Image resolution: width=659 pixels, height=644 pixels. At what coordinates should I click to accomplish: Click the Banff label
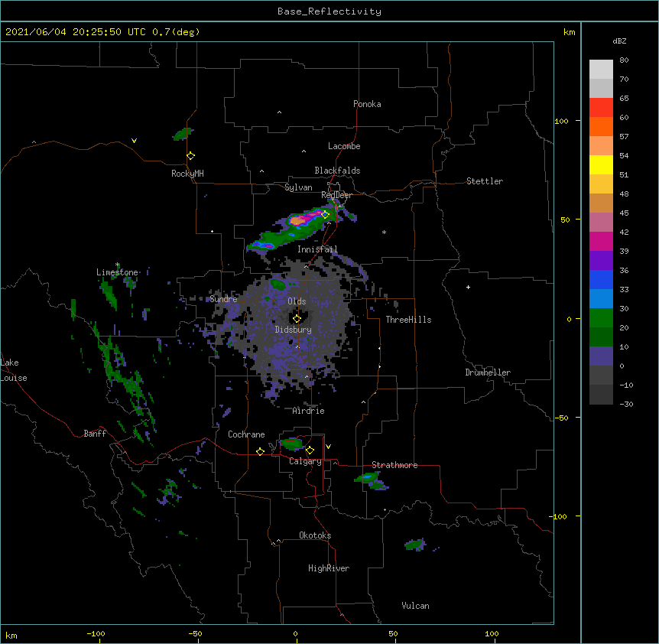coord(95,434)
